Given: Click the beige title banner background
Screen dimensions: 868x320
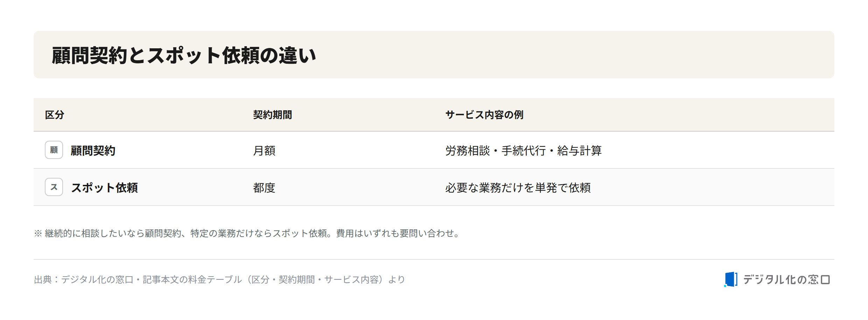Looking at the screenshot, I should click(434, 55).
